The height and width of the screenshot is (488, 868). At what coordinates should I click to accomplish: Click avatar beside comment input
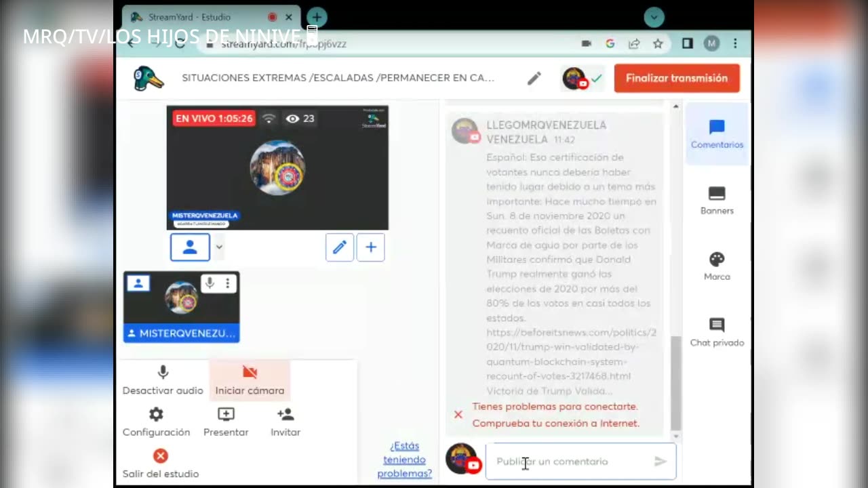point(462,458)
